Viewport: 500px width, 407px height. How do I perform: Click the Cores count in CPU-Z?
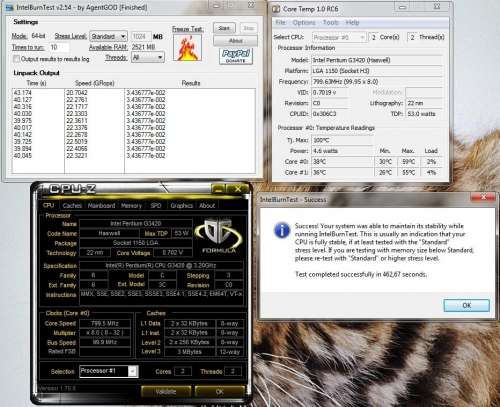tap(183, 371)
